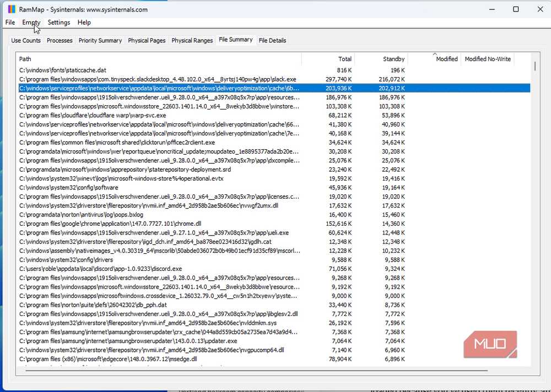Click the 297,740 K total value

pos(339,79)
